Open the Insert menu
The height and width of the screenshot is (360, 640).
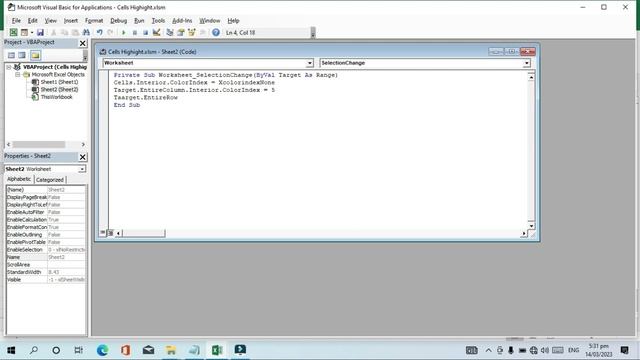(71, 20)
